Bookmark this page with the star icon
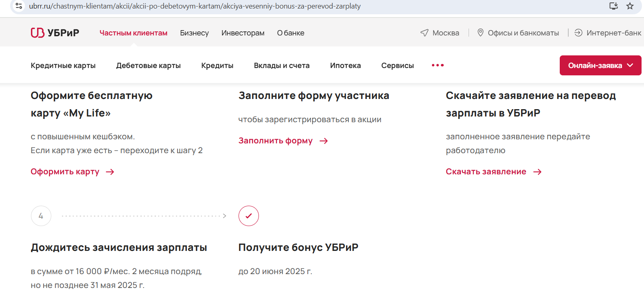The image size is (644, 290). [x=630, y=6]
